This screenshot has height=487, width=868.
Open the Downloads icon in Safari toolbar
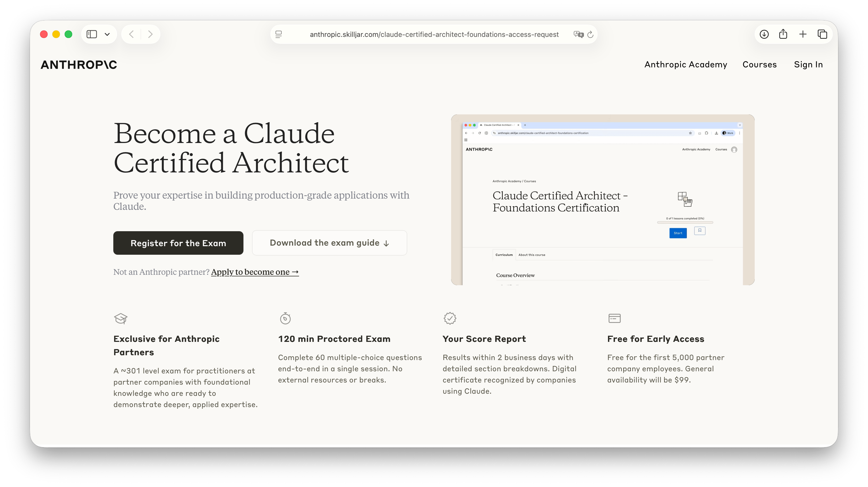764,34
